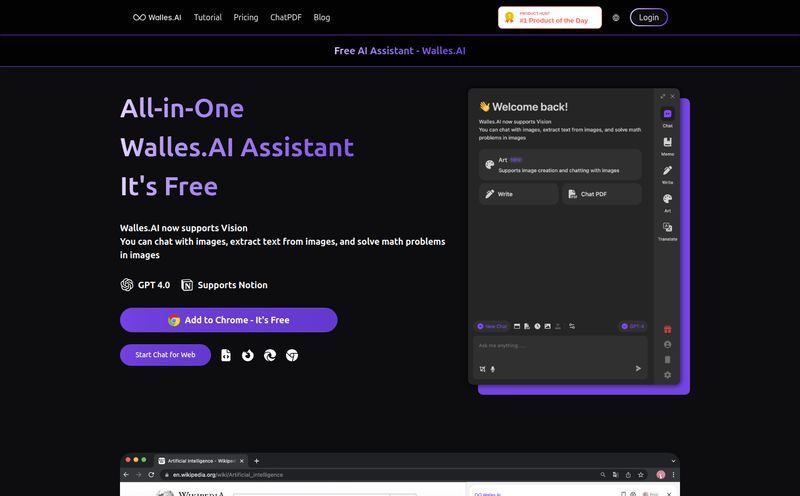The width and height of the screenshot is (800, 496).
Task: Open Translate in the assistant sidebar
Action: pyautogui.click(x=667, y=231)
